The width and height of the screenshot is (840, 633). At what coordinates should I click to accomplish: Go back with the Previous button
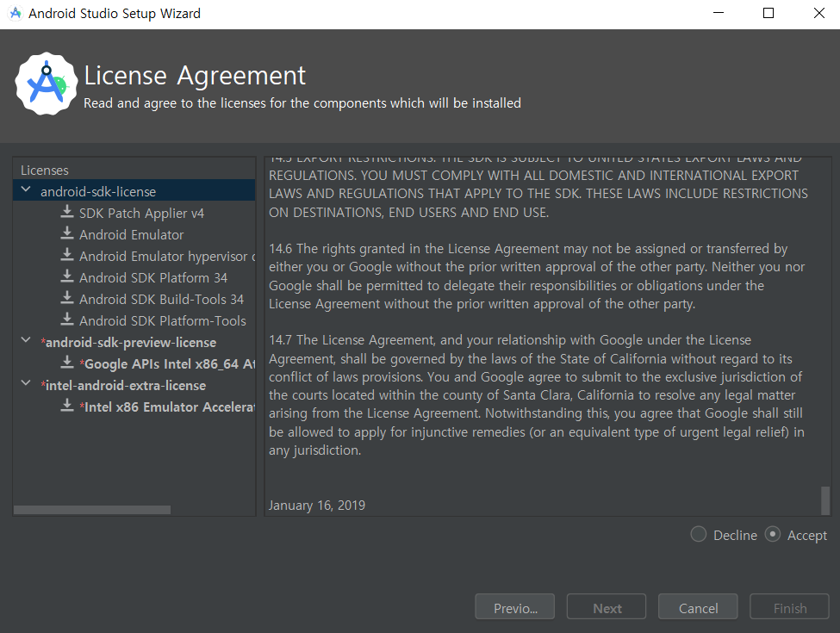pos(515,607)
